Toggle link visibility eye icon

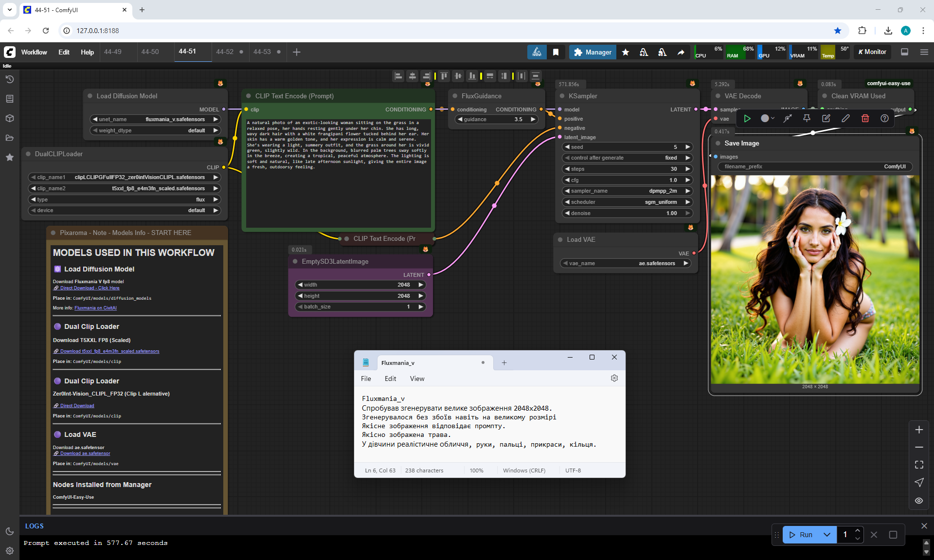tap(919, 500)
